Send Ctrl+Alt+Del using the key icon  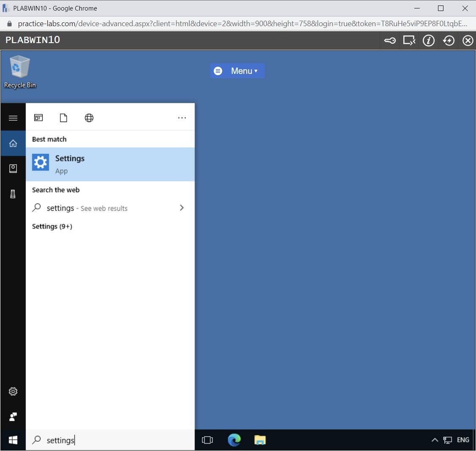click(390, 40)
